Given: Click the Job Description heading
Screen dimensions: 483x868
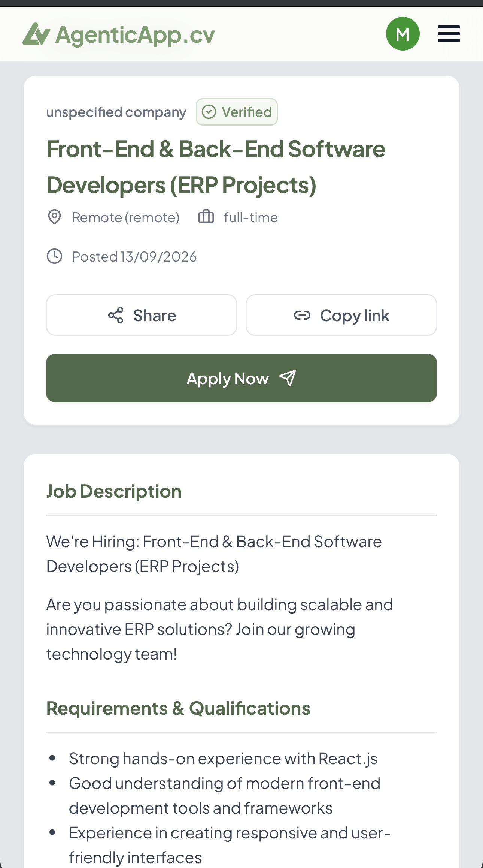Looking at the screenshot, I should click(114, 491).
